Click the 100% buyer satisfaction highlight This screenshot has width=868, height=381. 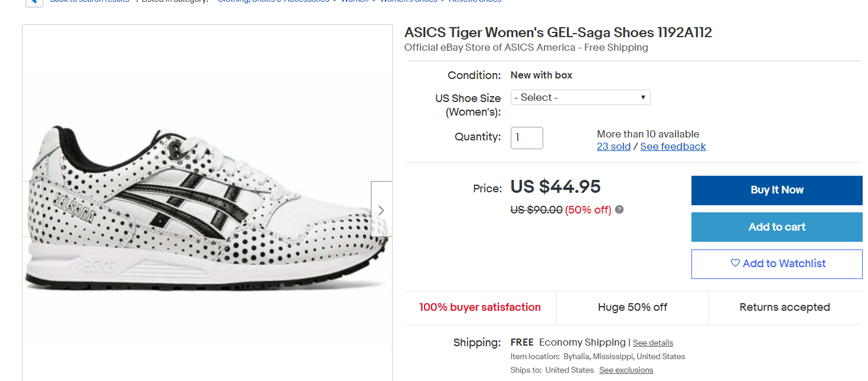point(479,307)
